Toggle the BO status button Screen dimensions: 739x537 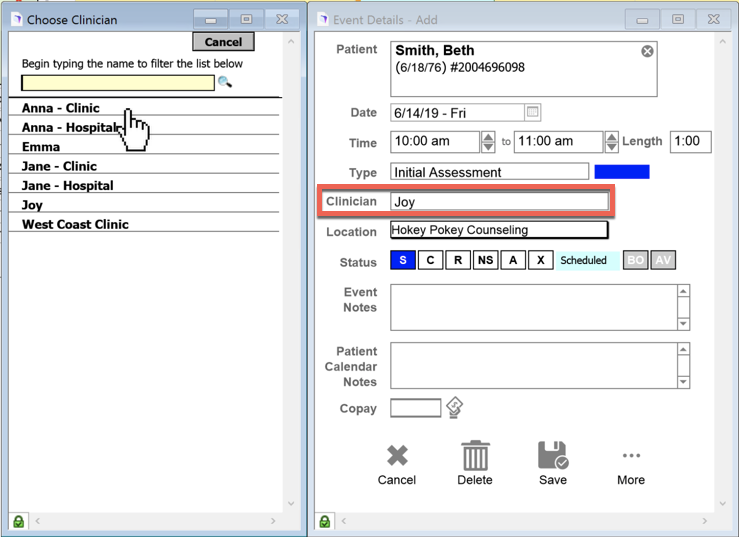tap(635, 260)
